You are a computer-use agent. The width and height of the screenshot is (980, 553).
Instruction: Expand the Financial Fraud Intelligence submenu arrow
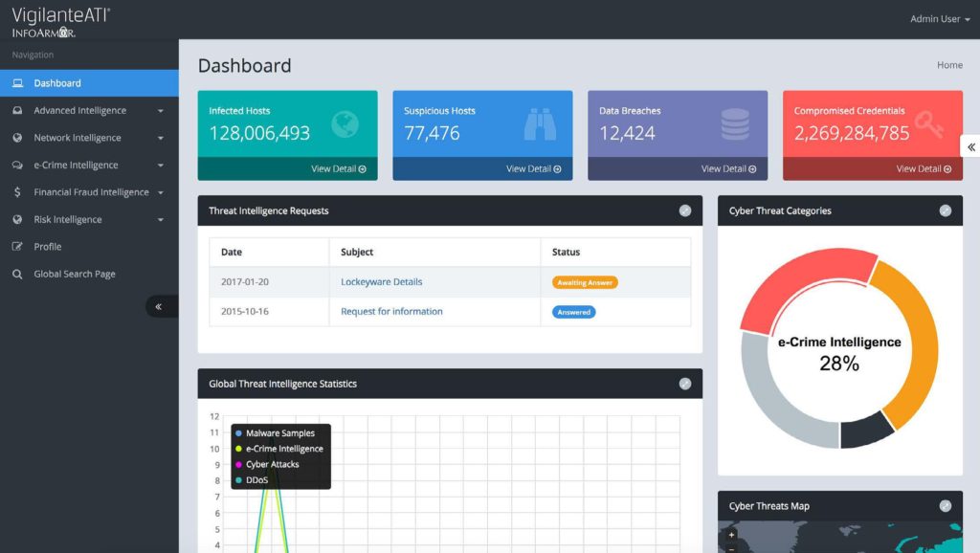161,192
